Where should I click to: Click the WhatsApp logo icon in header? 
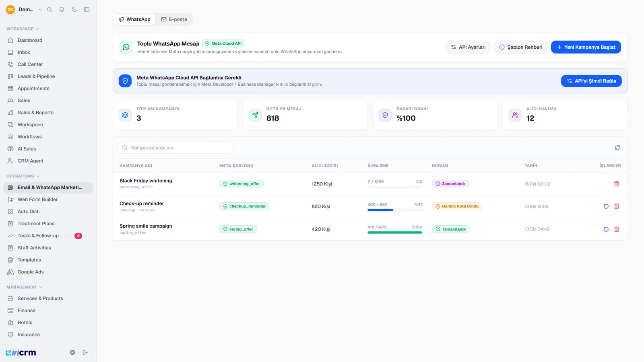(x=126, y=47)
